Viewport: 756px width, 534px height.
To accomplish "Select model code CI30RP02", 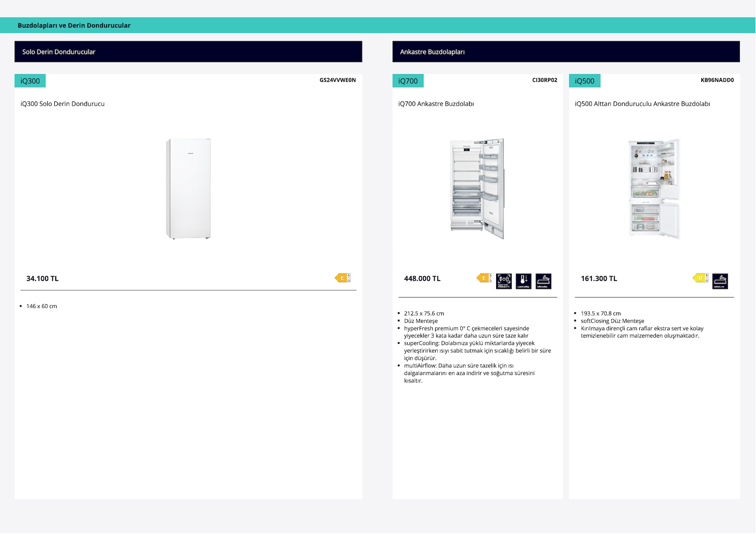I will pos(545,80).
